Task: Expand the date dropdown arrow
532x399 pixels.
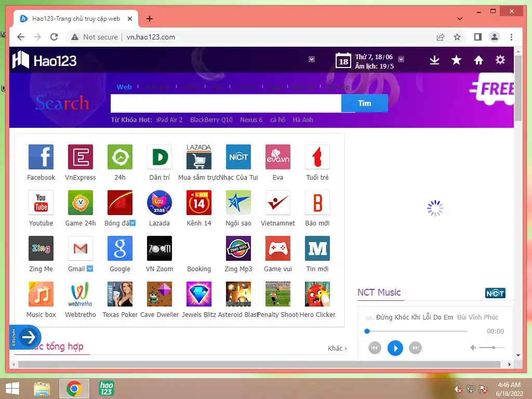Action: 401,59
